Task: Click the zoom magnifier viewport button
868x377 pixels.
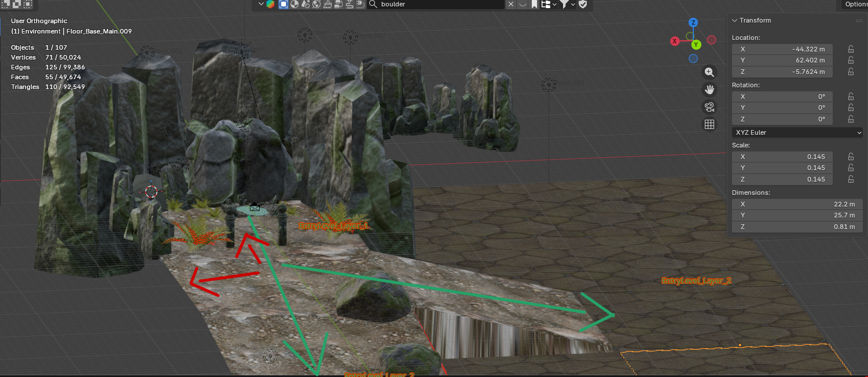Action: pyautogui.click(x=709, y=72)
